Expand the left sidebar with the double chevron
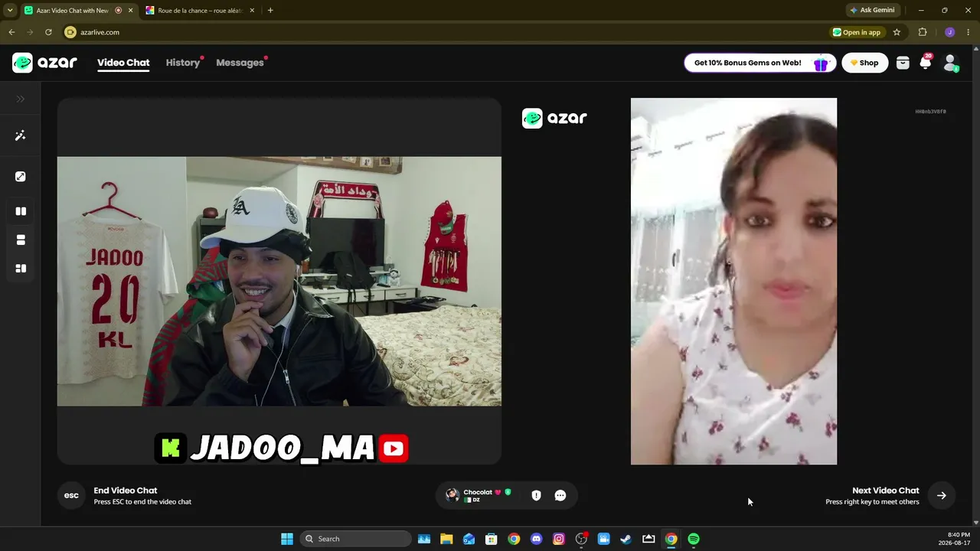 pyautogui.click(x=21, y=99)
